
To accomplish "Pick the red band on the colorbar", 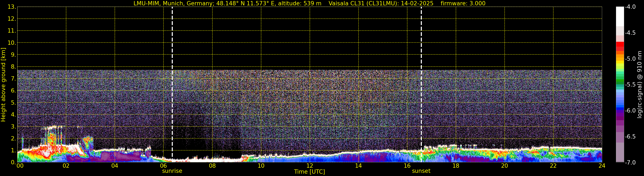I will point(620,45).
